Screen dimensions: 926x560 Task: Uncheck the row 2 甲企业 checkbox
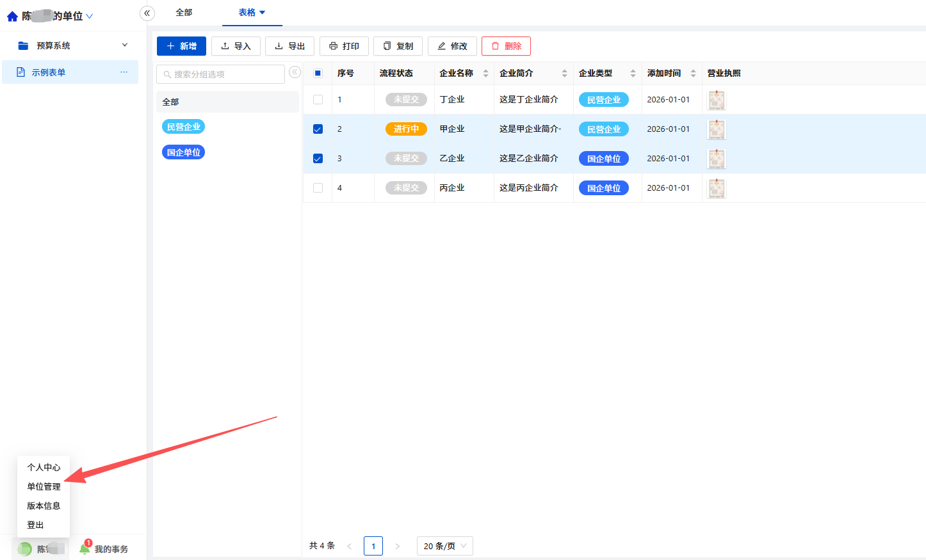(318, 129)
